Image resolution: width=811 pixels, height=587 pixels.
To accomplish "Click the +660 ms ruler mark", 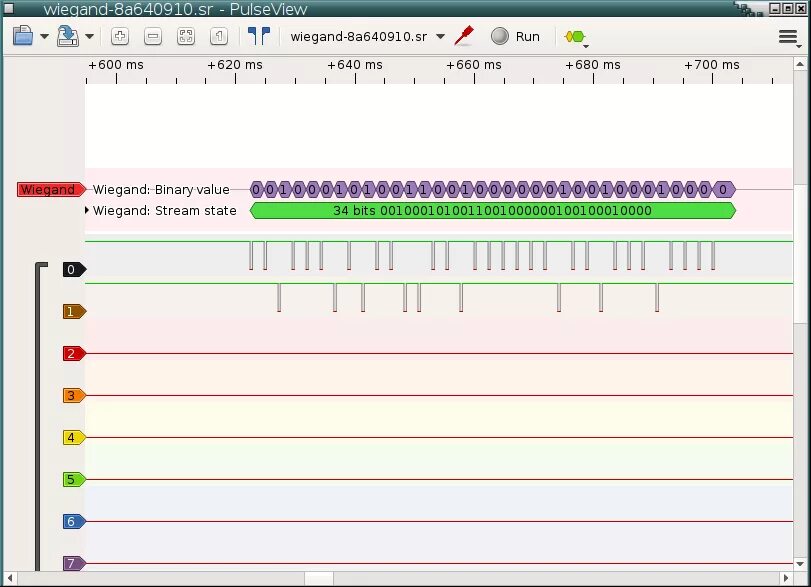I will [474, 65].
